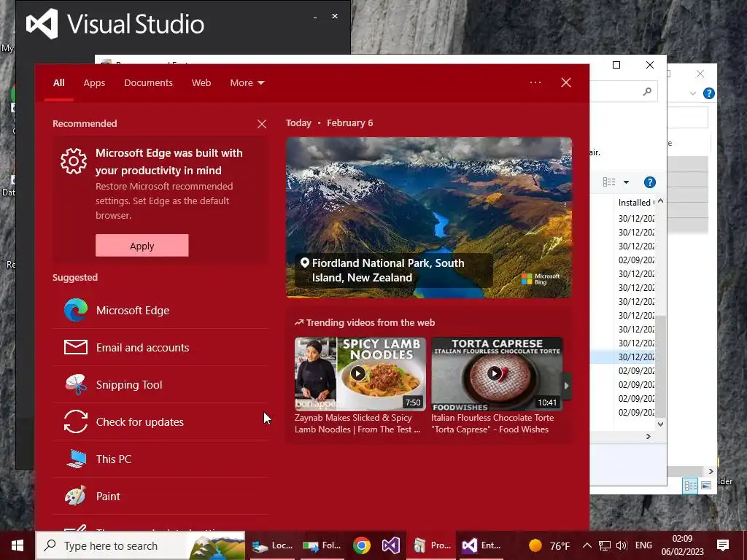Screen dimensions: 747x560
Task: Switch to the Ent... Visual Studio taskbar window
Action: pyautogui.click(x=481, y=545)
